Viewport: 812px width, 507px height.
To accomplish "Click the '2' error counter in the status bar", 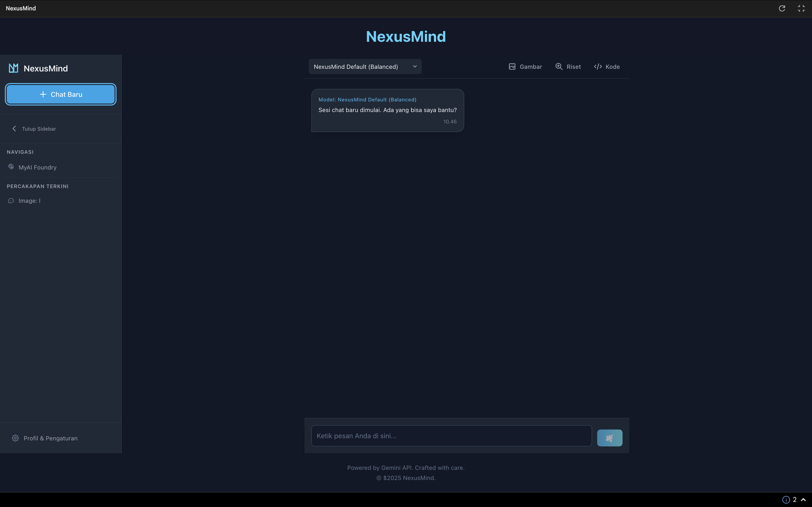I will click(x=795, y=499).
